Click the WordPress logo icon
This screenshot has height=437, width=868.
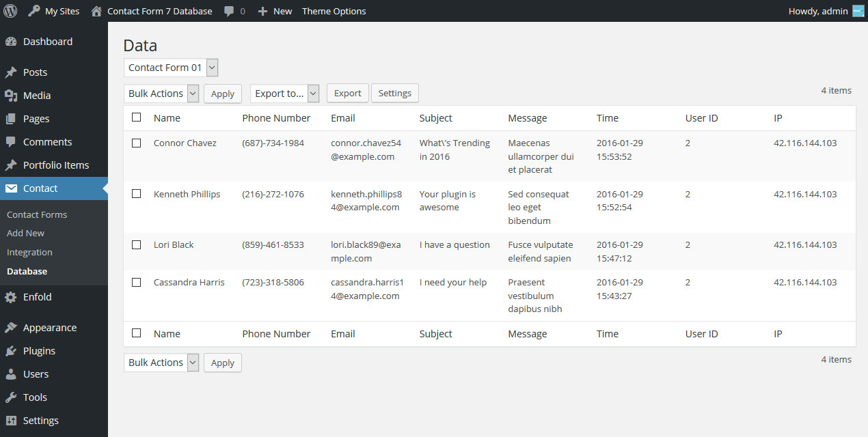pos(10,11)
